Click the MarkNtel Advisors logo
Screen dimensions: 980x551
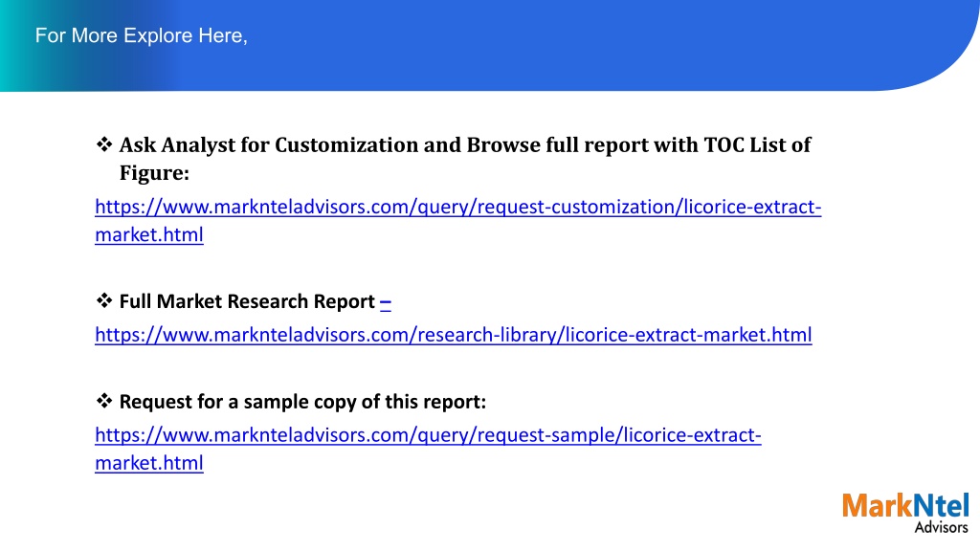point(905,513)
